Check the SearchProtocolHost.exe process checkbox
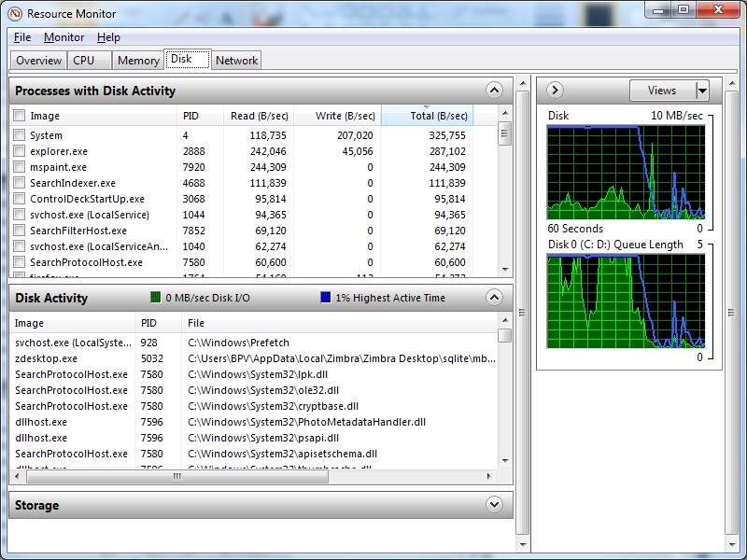 [x=19, y=262]
